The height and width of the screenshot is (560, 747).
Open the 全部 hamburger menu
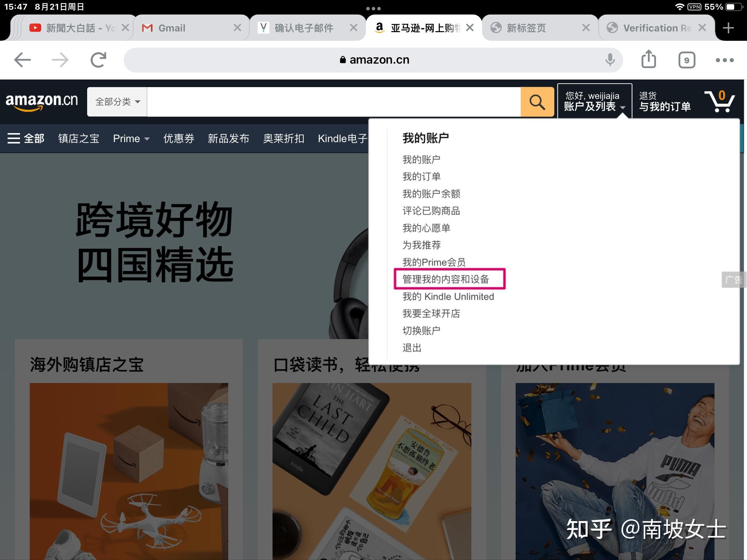(26, 138)
